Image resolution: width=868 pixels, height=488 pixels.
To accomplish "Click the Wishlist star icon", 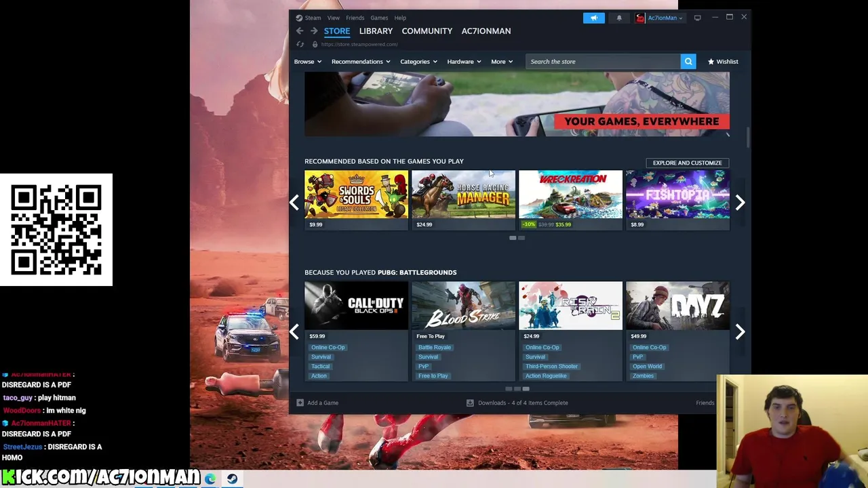I will 711,62.
